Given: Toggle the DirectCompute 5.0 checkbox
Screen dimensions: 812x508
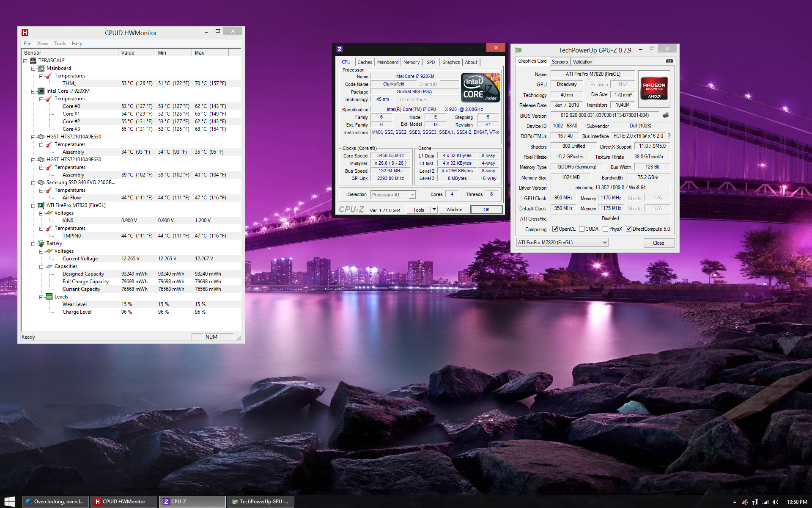Looking at the screenshot, I should [629, 229].
